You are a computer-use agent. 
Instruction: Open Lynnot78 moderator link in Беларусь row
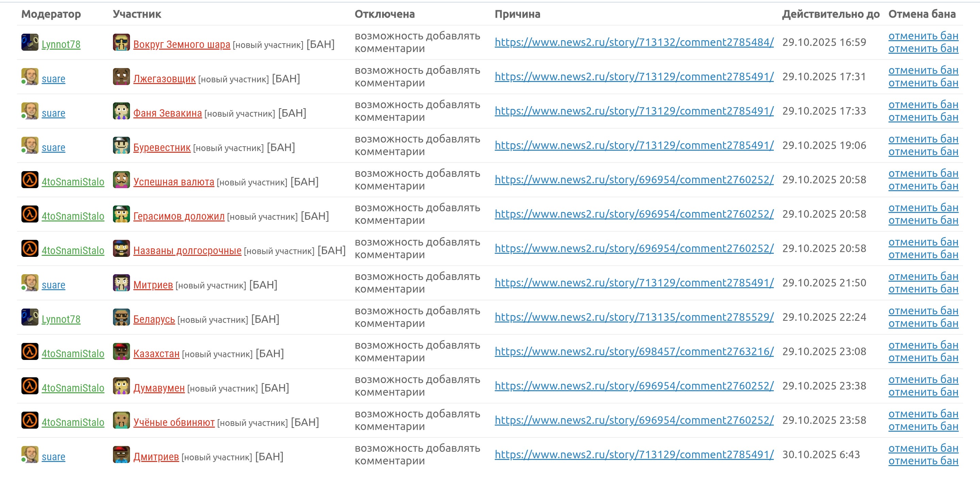(x=61, y=319)
